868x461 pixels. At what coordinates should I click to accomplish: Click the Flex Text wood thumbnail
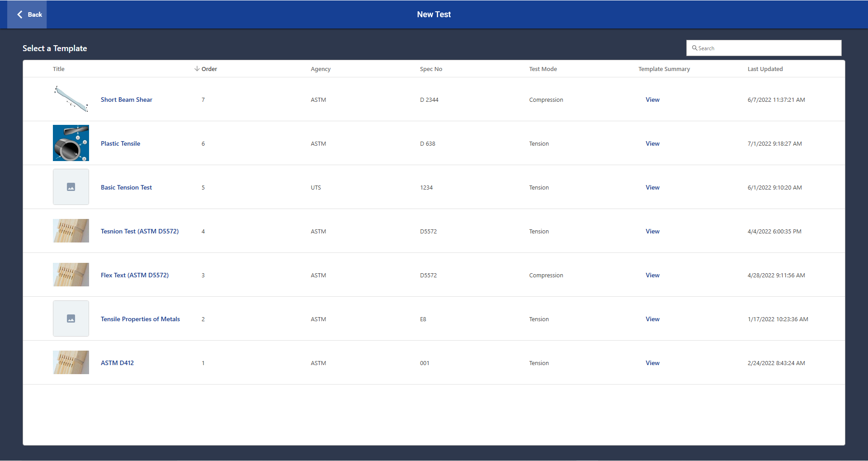coord(71,275)
